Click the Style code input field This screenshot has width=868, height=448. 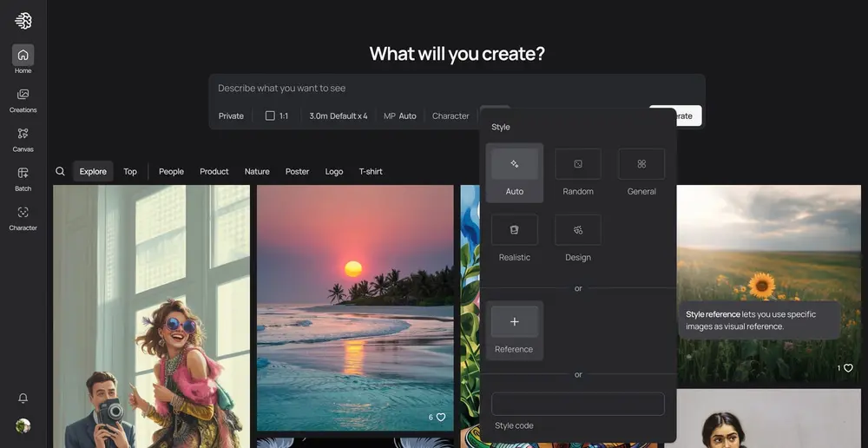[578, 404]
